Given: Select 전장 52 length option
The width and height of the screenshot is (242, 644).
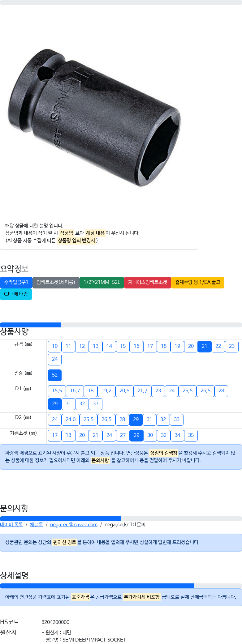Looking at the screenshot, I should click(55, 375).
